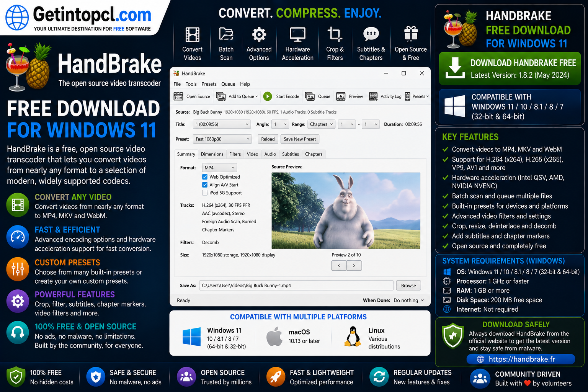Viewport: 588px width, 392px height.
Task: Click the Hardware Acceleration monitor icon
Action: click(x=297, y=34)
